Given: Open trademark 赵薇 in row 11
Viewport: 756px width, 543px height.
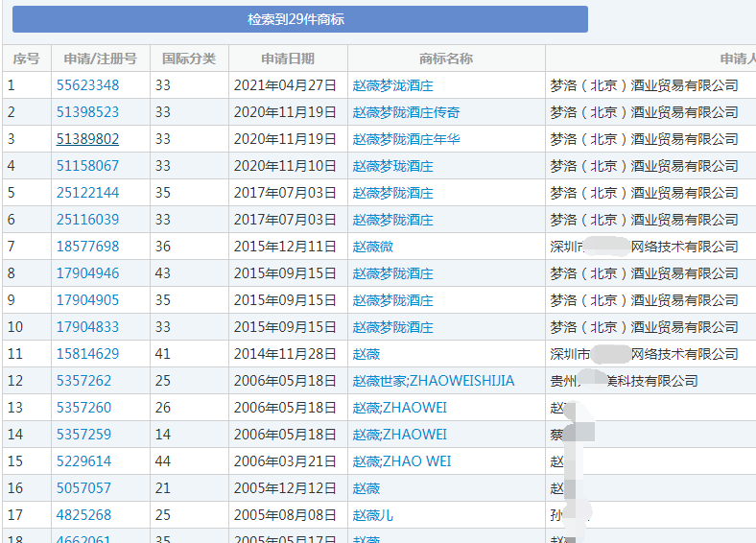Looking at the screenshot, I should click(366, 354).
